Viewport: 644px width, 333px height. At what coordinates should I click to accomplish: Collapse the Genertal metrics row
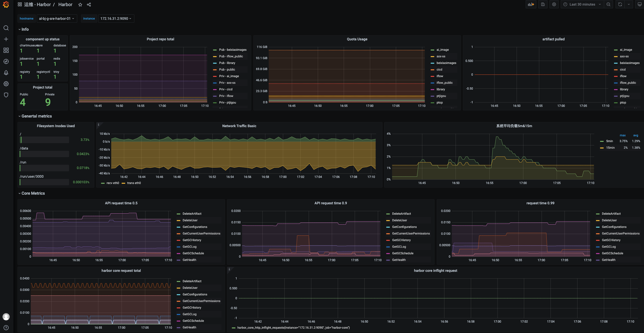(37, 116)
